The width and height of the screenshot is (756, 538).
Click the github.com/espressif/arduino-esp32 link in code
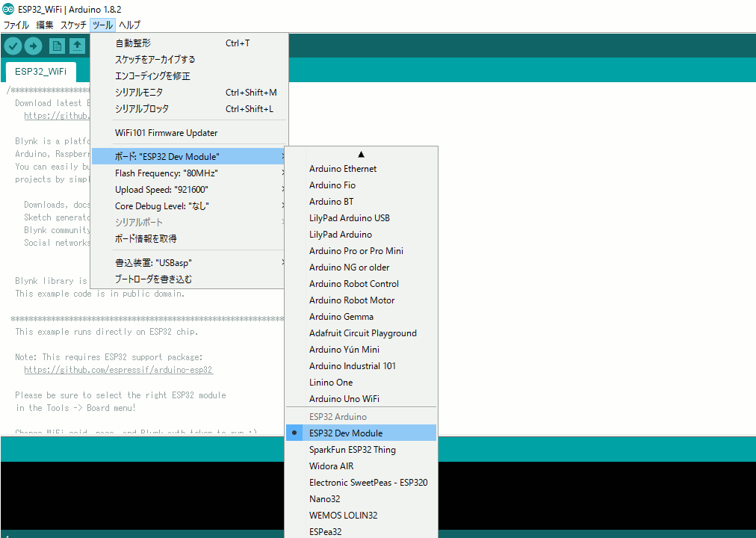118,370
